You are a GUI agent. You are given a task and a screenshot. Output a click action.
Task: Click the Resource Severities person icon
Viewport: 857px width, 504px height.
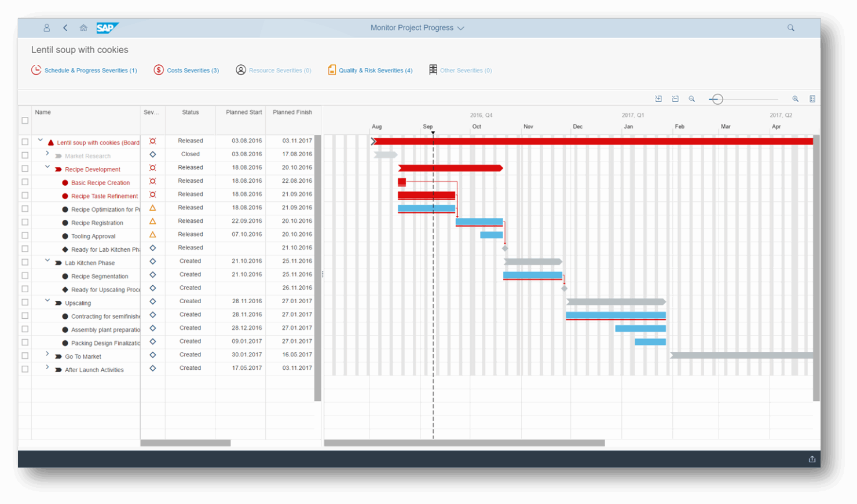[x=241, y=69]
